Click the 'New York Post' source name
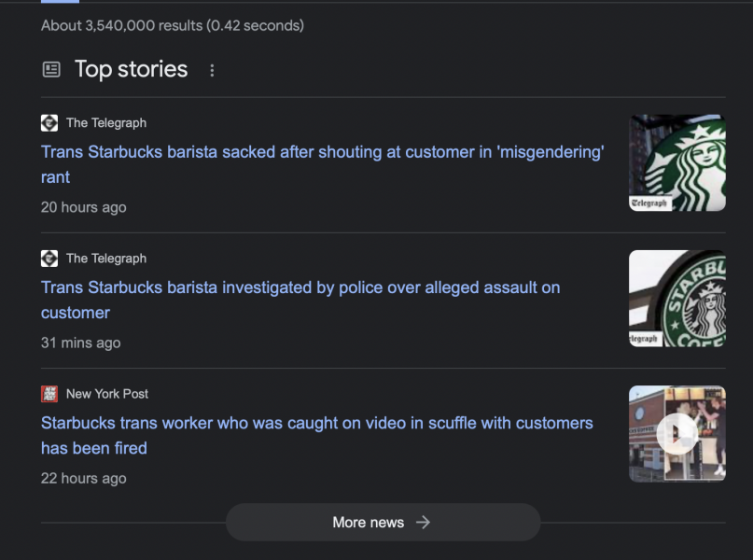 [107, 394]
